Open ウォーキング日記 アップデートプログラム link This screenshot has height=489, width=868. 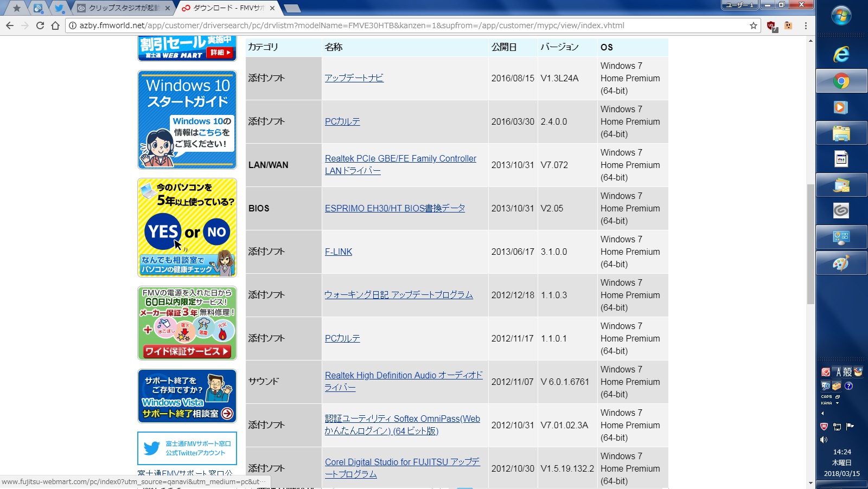coord(399,295)
